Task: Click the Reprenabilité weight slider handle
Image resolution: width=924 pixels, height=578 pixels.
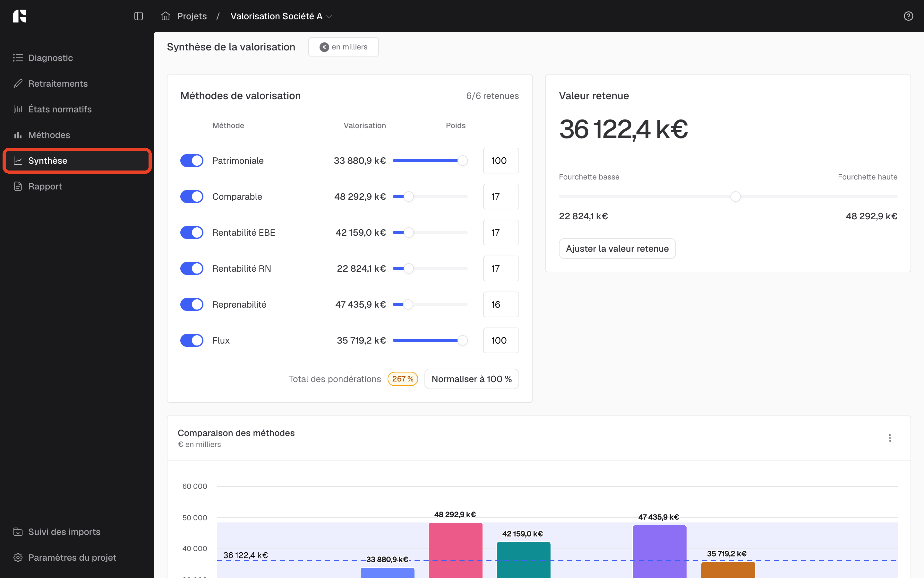Action: (x=408, y=304)
